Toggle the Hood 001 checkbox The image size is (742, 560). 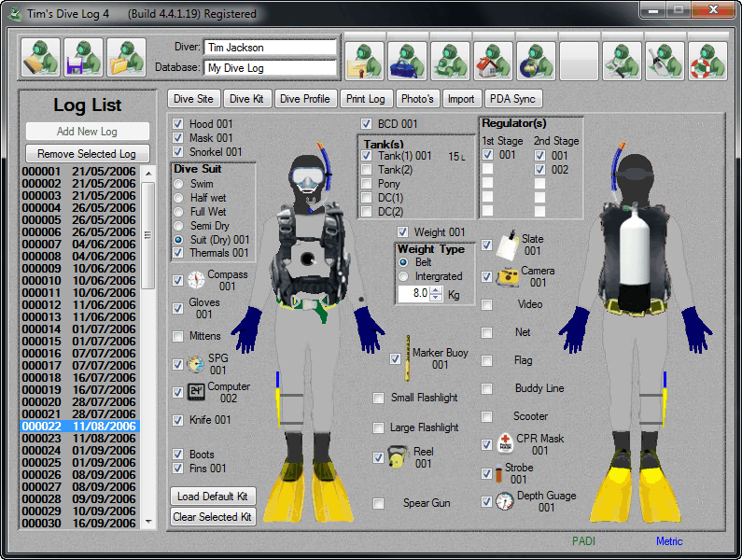tap(178, 123)
